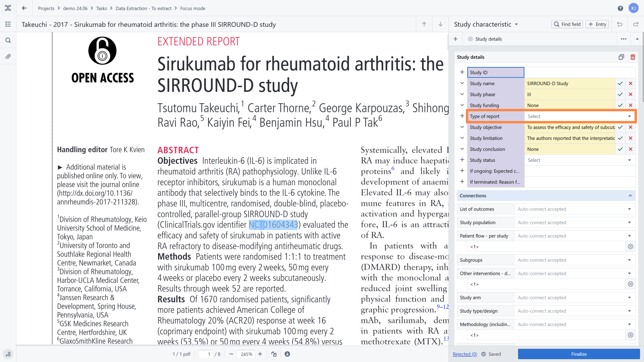Expand the Study phase row chevron
This screenshot has height=362, width=644.
tap(462, 94)
